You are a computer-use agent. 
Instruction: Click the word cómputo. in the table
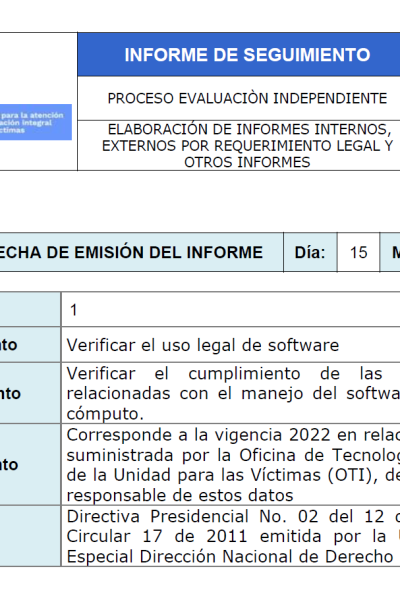pyautogui.click(x=105, y=414)
